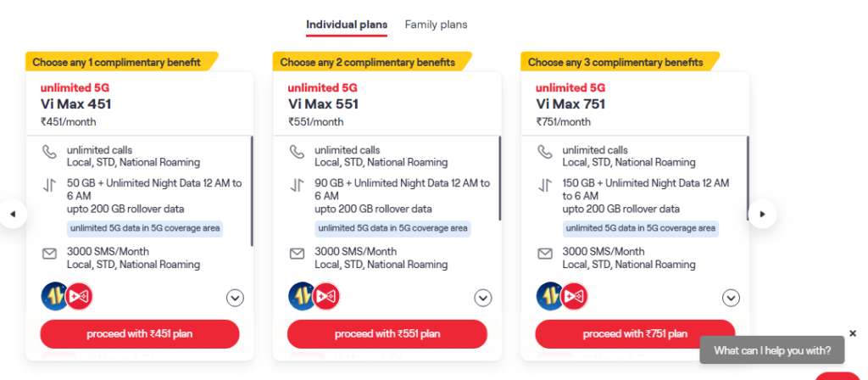Click the blue benefit icon on Vi Max 451
Screen dimensions: 868x380
[x=54, y=296]
